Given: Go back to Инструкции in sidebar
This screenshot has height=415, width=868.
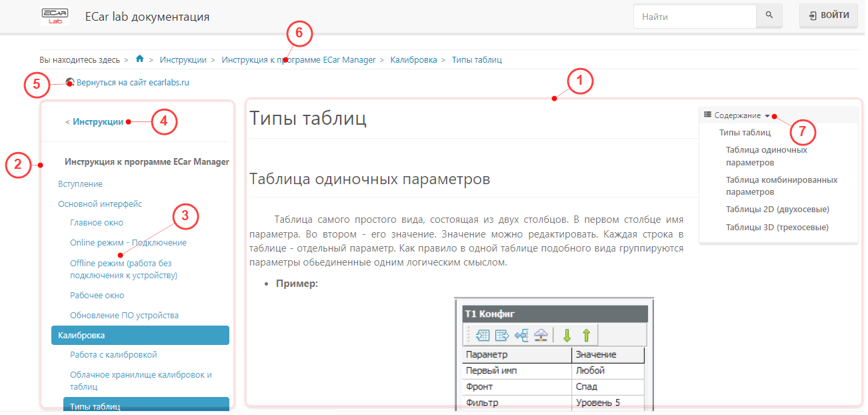Looking at the screenshot, I should [x=98, y=121].
